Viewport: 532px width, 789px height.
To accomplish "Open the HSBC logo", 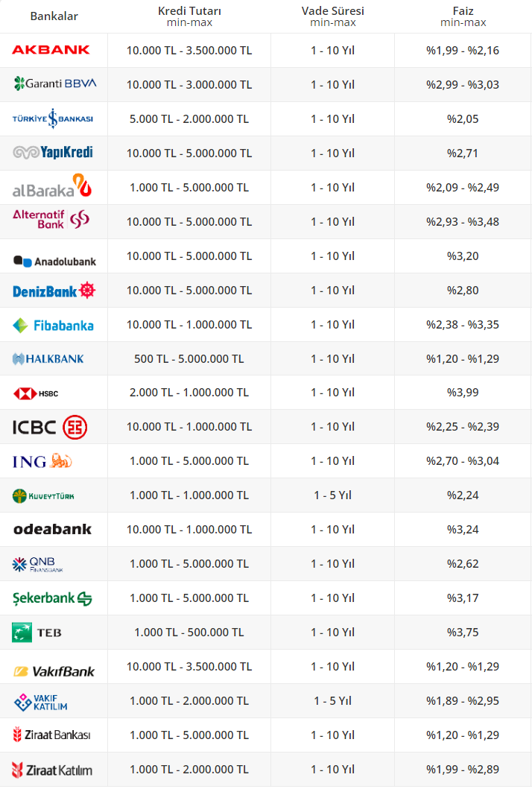I will click(36, 393).
